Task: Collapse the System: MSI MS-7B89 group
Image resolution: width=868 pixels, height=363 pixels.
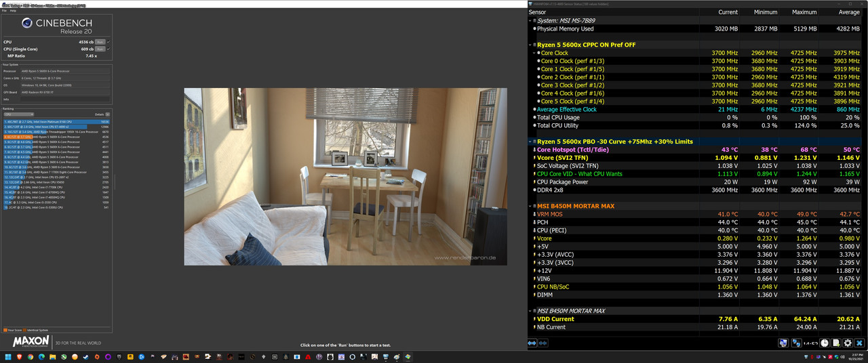Action: [x=531, y=21]
